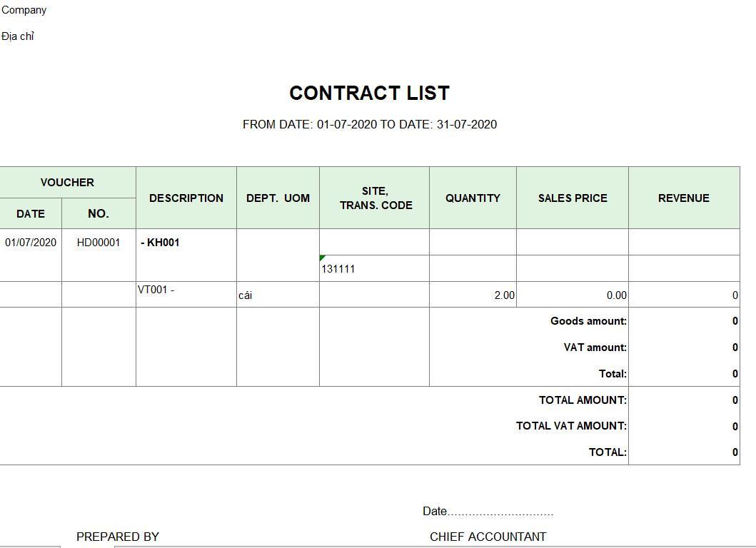Viewport: 756px width, 548px height.
Task: Click the DESCRIPTION column header
Action: 186,198
